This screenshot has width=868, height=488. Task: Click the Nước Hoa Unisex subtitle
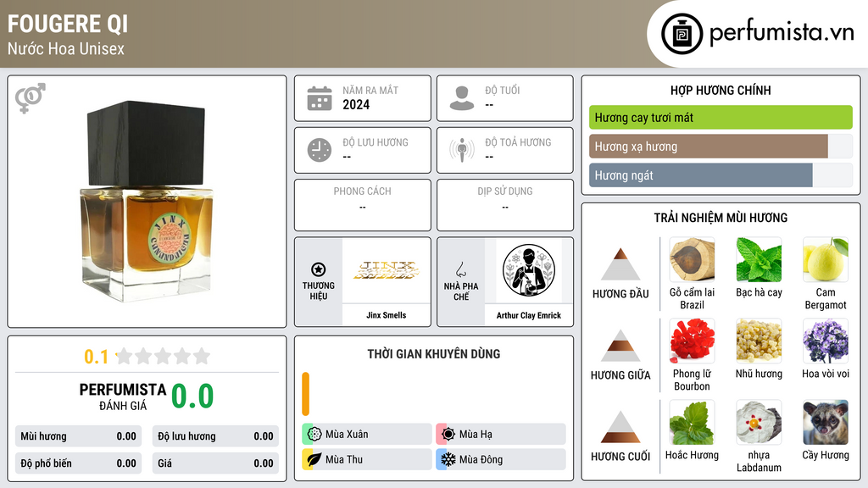pyautogui.click(x=66, y=48)
